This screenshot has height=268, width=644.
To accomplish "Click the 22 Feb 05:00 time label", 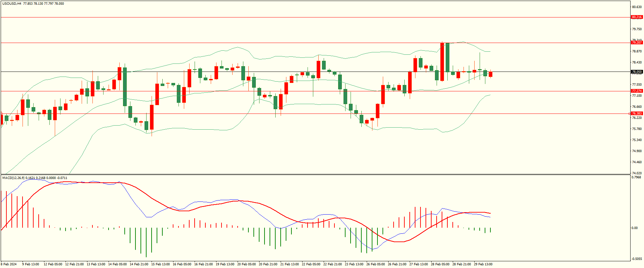I will [311, 264].
